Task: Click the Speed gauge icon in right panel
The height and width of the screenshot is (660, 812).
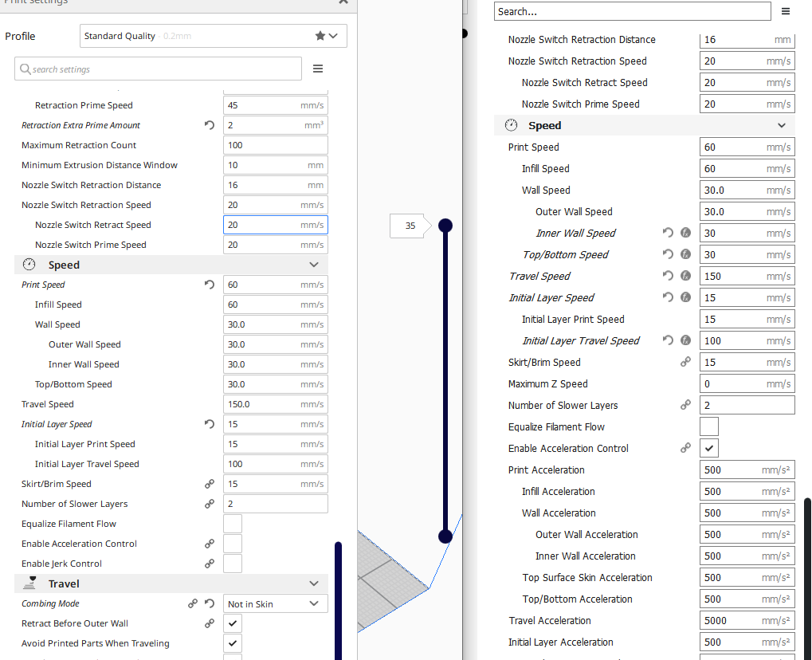Action: pos(511,125)
